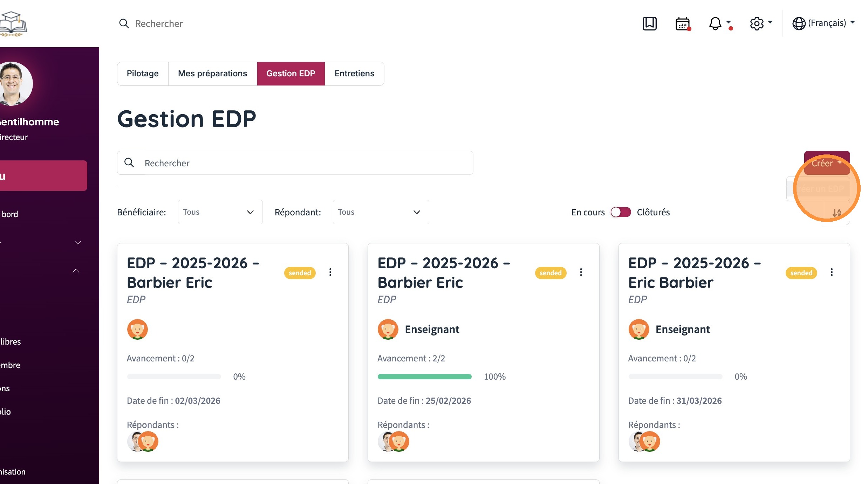Open the Français language dropdown
868x484 pixels.
(x=823, y=23)
